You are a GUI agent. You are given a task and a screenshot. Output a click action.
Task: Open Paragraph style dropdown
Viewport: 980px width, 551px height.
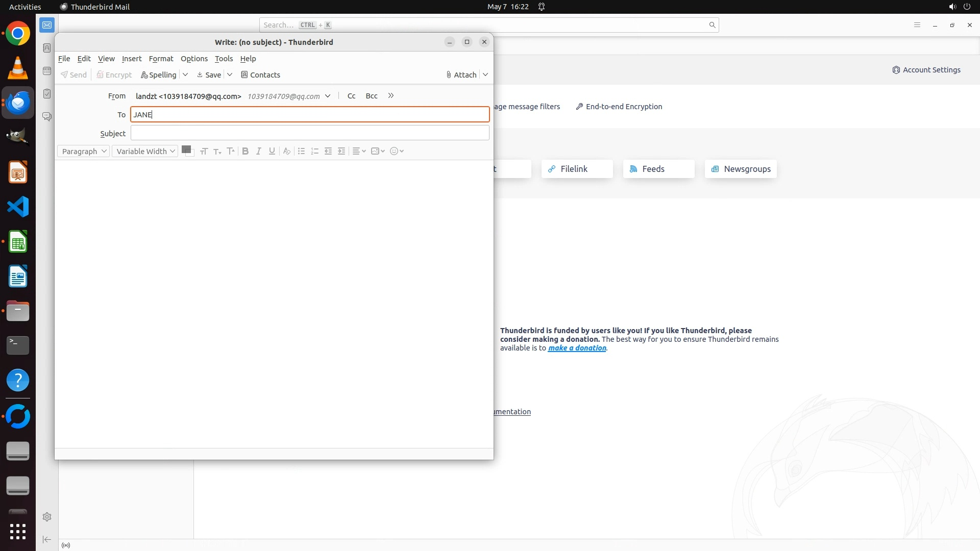[84, 151]
